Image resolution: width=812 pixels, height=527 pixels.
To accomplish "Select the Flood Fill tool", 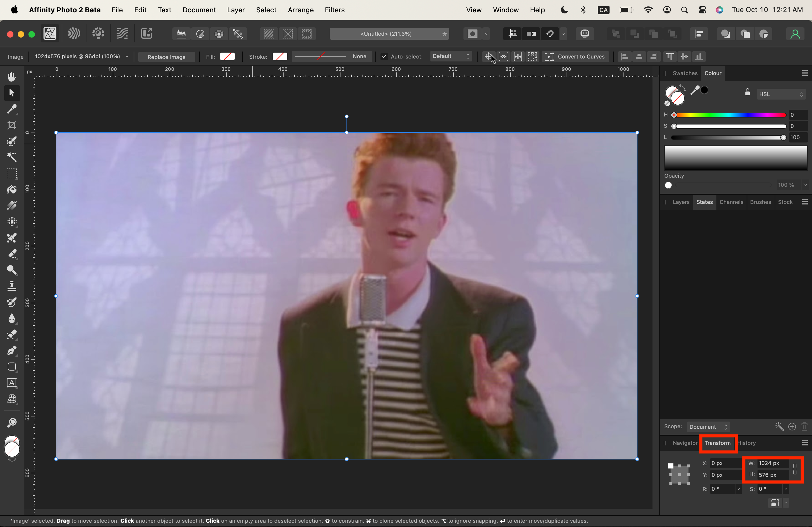I will click(12, 189).
